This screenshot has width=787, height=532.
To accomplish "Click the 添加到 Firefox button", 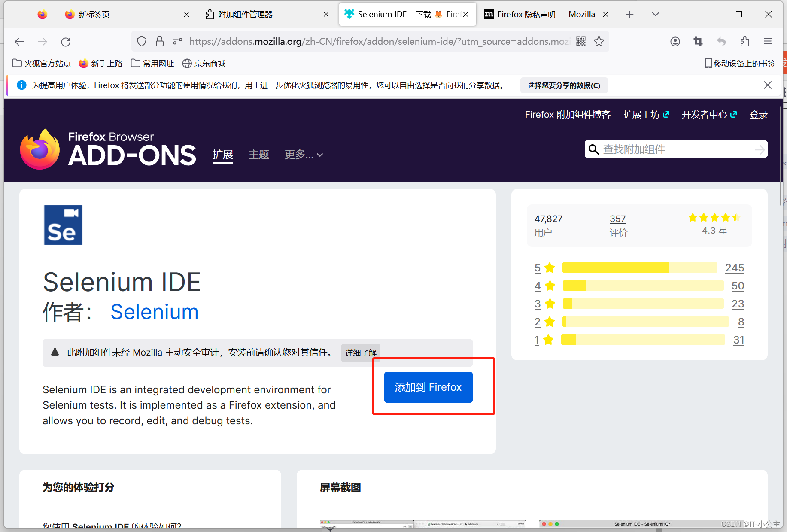I will tap(428, 387).
